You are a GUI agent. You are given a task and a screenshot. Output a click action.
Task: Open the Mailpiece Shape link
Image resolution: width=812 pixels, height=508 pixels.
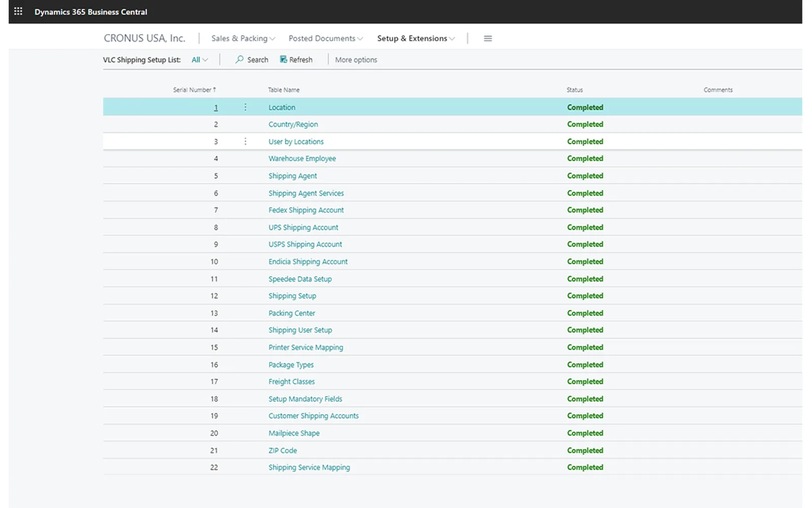point(294,433)
